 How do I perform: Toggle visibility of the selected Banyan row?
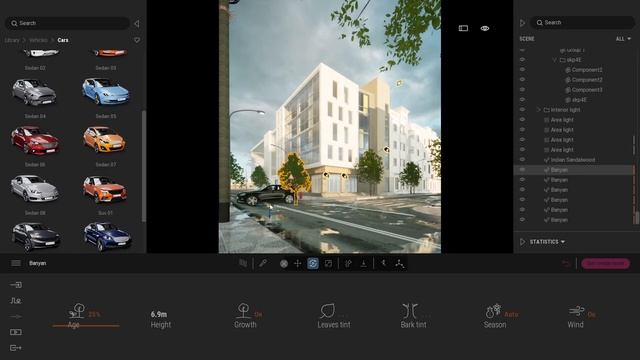click(x=522, y=169)
